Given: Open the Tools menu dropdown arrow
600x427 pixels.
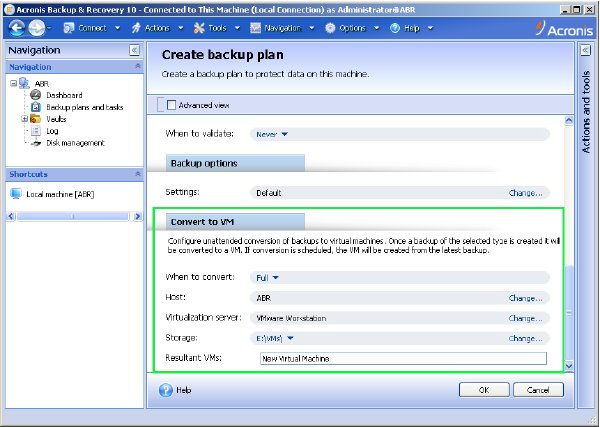Looking at the screenshot, I should pos(237,28).
